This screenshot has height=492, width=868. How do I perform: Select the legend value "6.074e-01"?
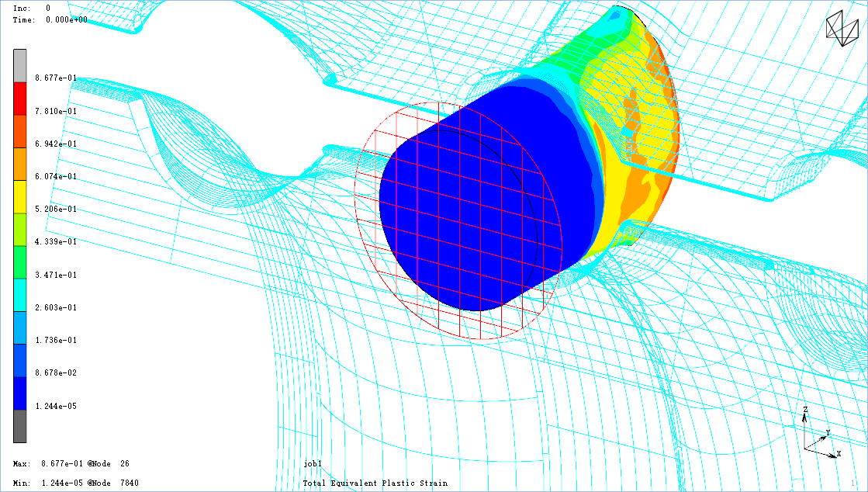pyautogui.click(x=56, y=177)
